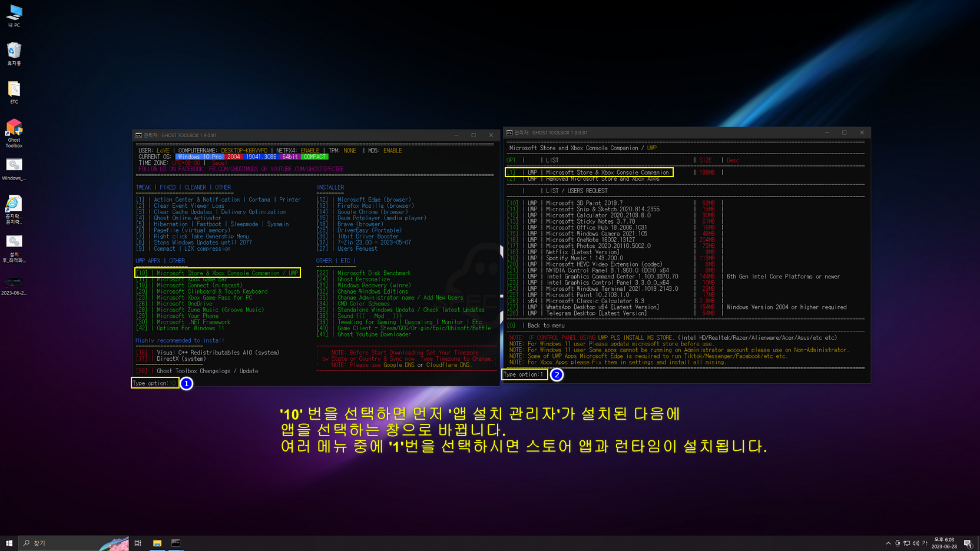The height and width of the screenshot is (551, 980).
Task: Click 'Visual C++ Redistributables AIO (system)' line
Action: tap(207, 353)
